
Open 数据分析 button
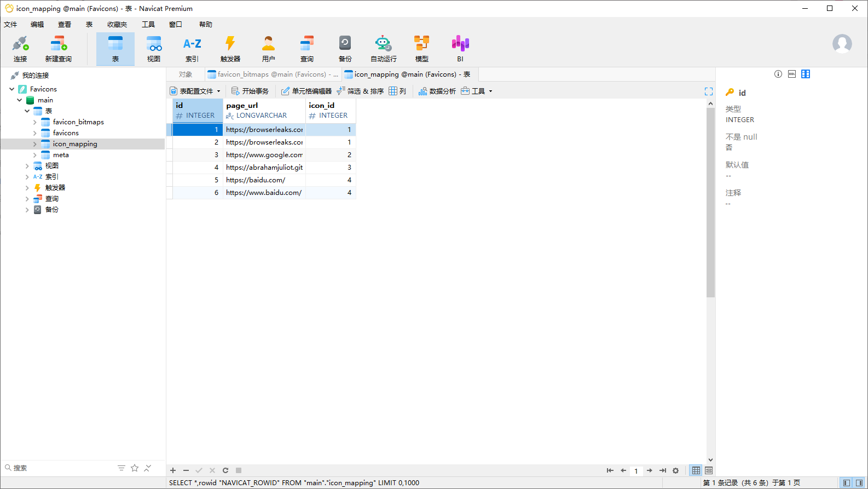pyautogui.click(x=437, y=91)
